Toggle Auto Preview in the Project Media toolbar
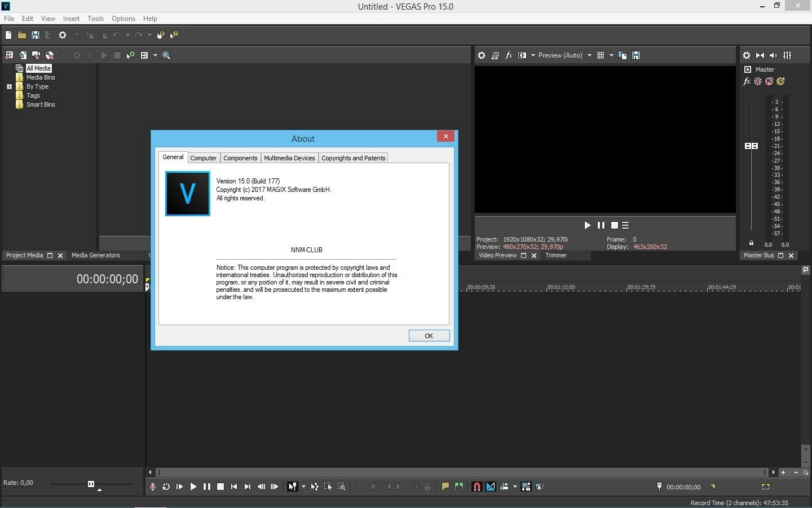Viewport: 812px width, 508px height. pos(131,55)
